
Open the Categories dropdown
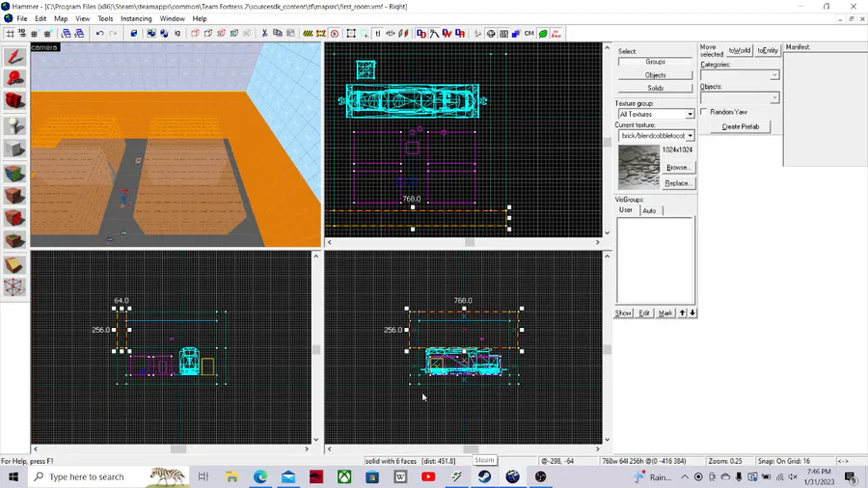click(x=740, y=74)
